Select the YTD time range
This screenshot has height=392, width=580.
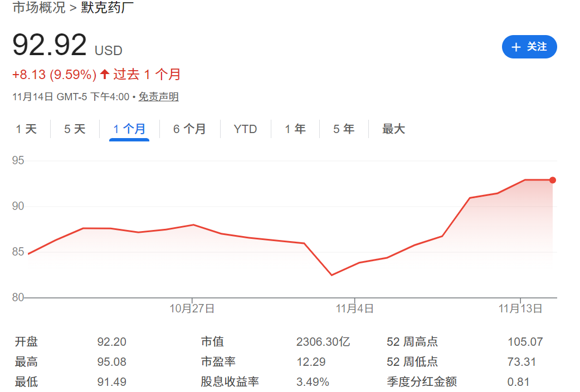tap(245, 129)
